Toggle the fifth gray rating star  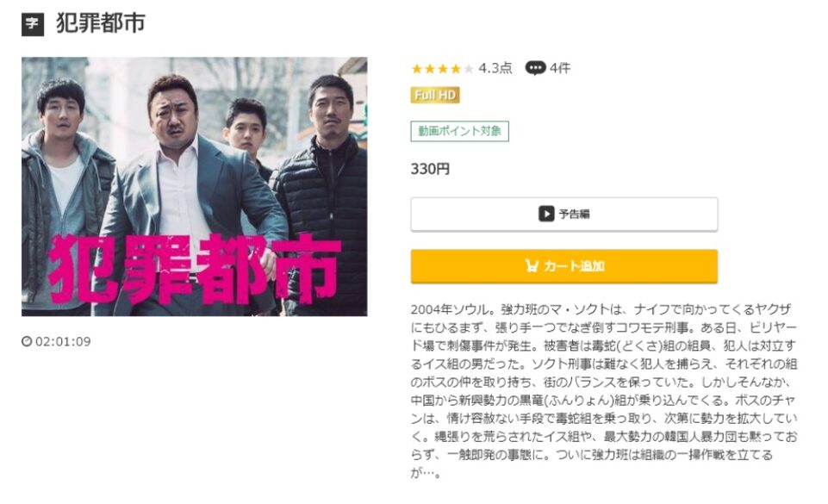coord(469,67)
